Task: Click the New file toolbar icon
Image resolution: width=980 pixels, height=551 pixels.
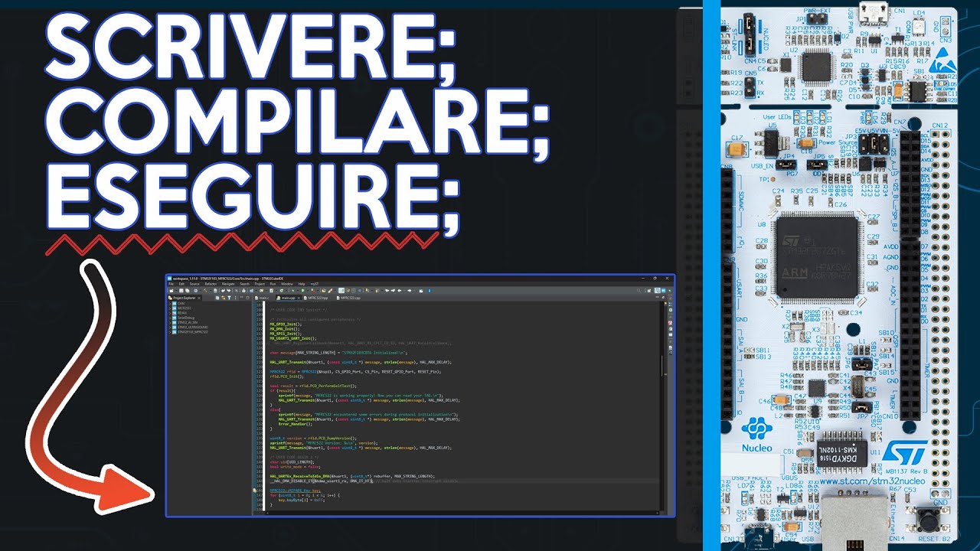Action: click(171, 291)
